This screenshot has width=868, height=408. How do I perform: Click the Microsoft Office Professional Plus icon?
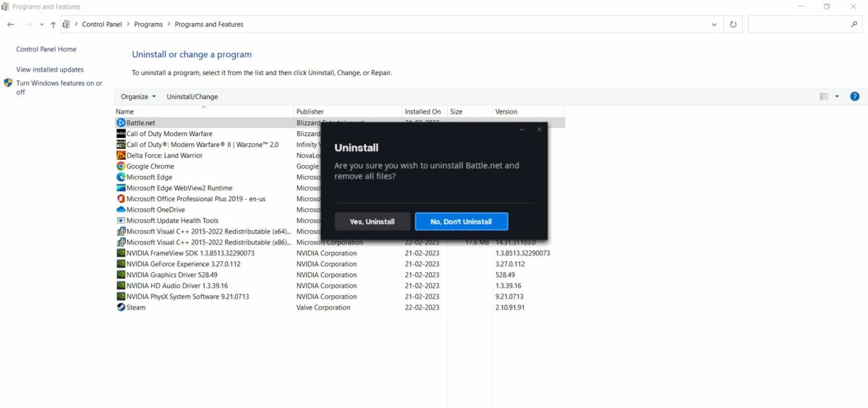[x=121, y=199]
